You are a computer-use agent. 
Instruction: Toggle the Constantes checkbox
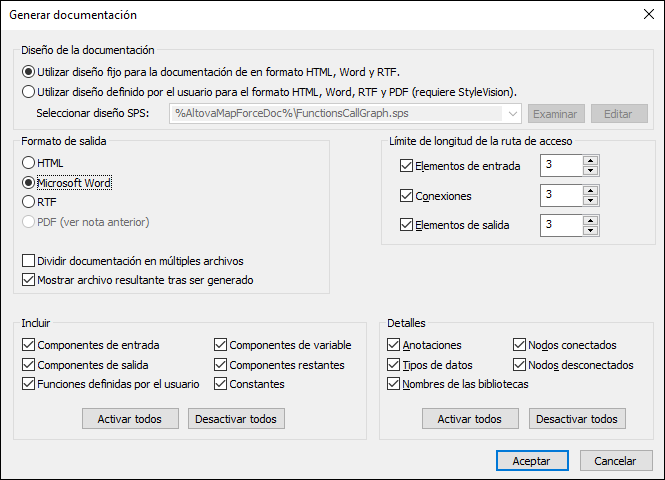click(221, 384)
